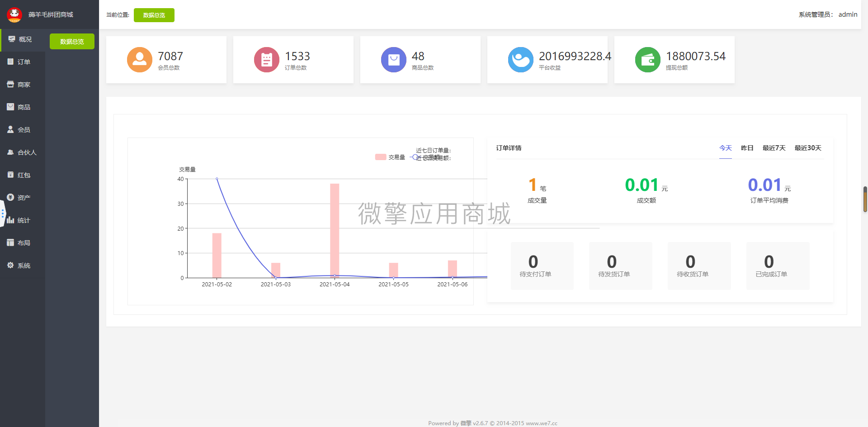
Task: Open the 会员 members sidebar icon
Action: click(x=10, y=129)
